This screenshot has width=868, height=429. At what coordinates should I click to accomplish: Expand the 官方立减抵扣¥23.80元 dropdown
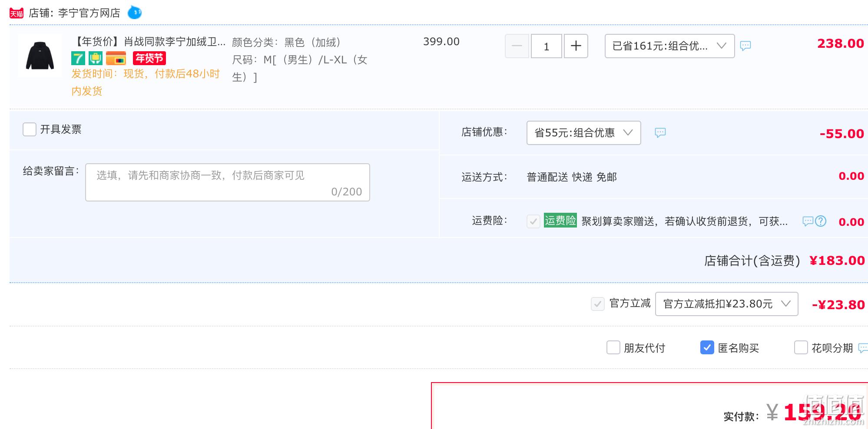coord(726,304)
